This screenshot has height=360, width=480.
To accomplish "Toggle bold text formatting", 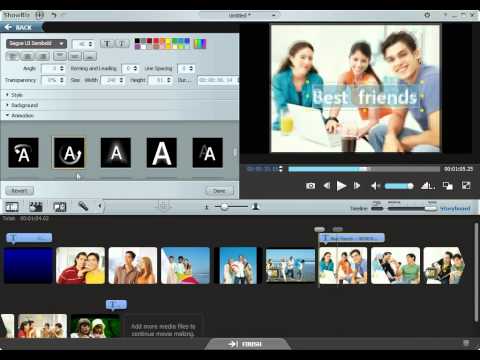I will tap(107, 44).
